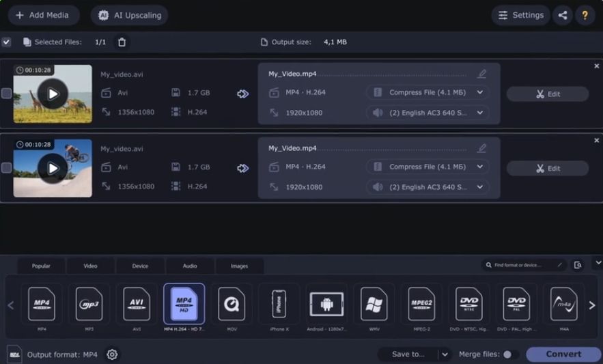Click the share icon in top bar
This screenshot has width=603, height=364.
(562, 15)
